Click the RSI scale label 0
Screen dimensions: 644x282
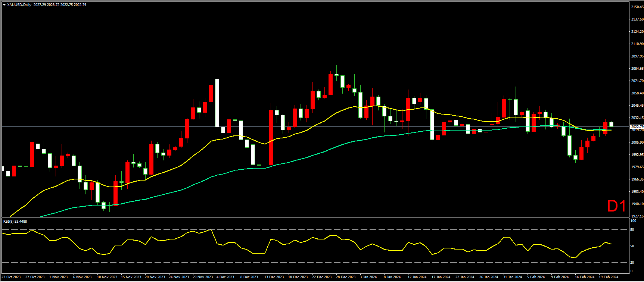[632, 271]
